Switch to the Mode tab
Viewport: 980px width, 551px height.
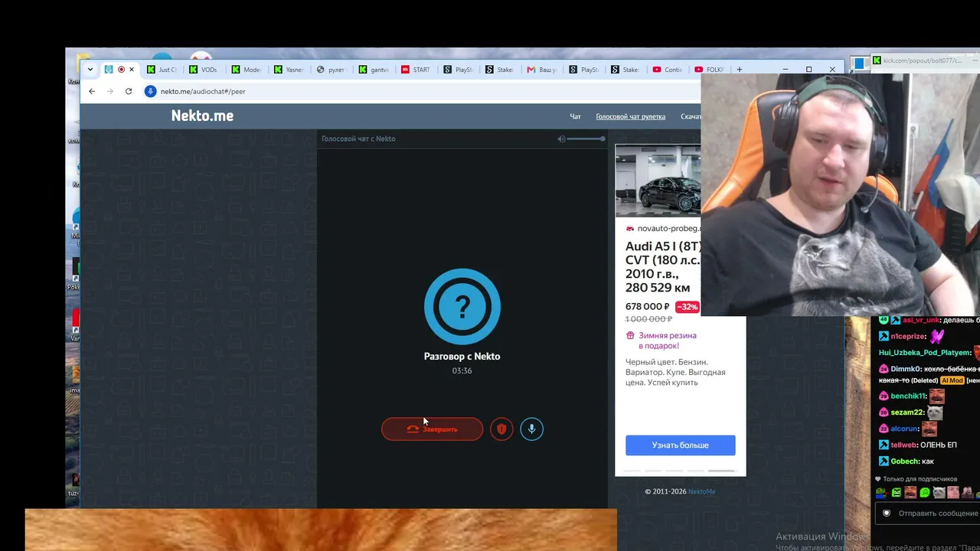coord(247,70)
